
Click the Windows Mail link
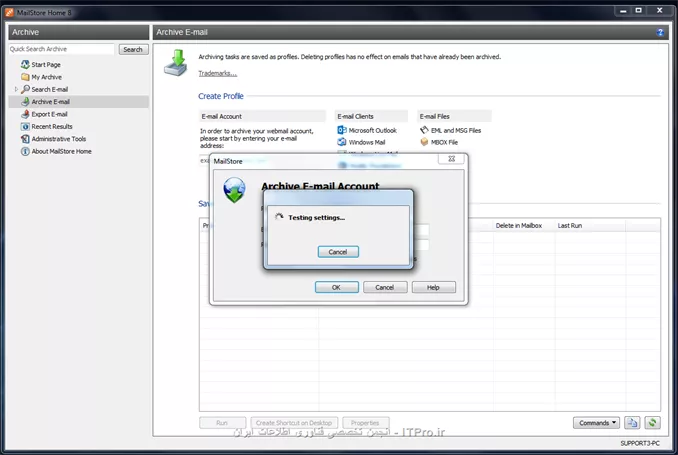pyautogui.click(x=367, y=142)
